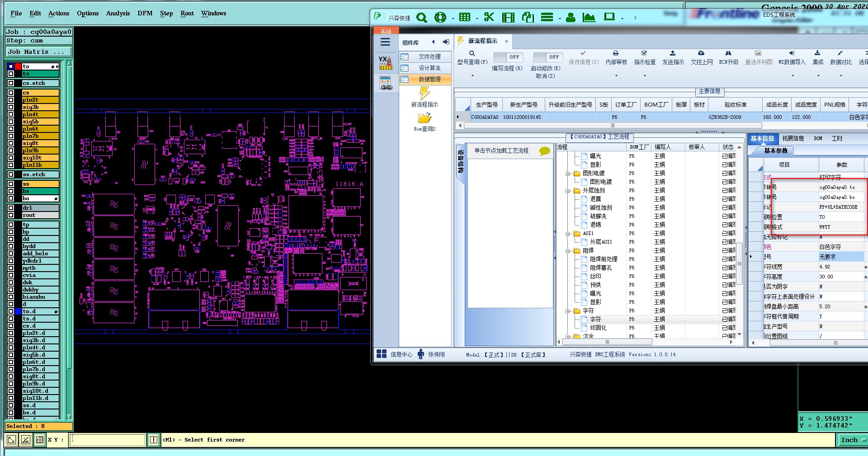This screenshot has height=456, width=868.
Task: Collapse the 组件库 panel with left arrow
Action: (433, 42)
